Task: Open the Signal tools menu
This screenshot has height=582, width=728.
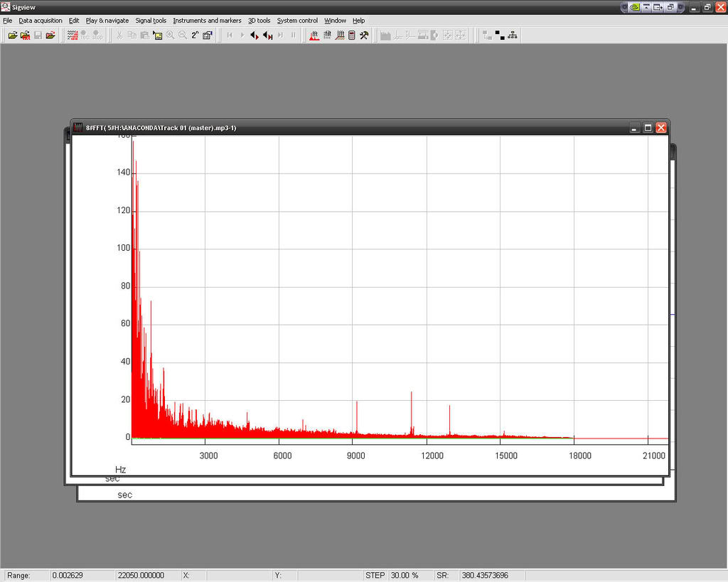Action: (x=151, y=21)
